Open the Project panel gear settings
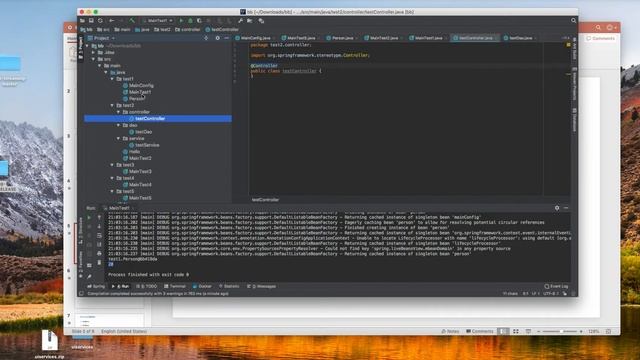The width and height of the screenshot is (640, 360). point(218,38)
